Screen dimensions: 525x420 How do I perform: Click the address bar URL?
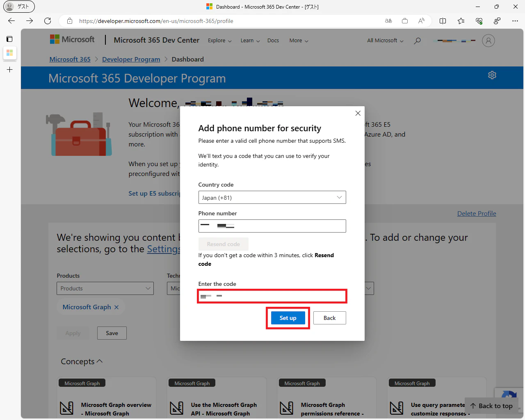156,21
